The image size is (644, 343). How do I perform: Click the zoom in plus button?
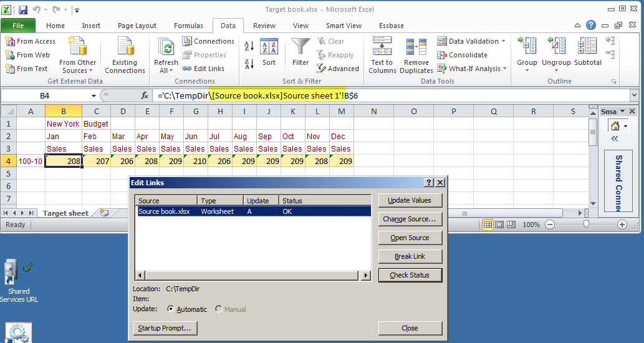[x=622, y=225]
